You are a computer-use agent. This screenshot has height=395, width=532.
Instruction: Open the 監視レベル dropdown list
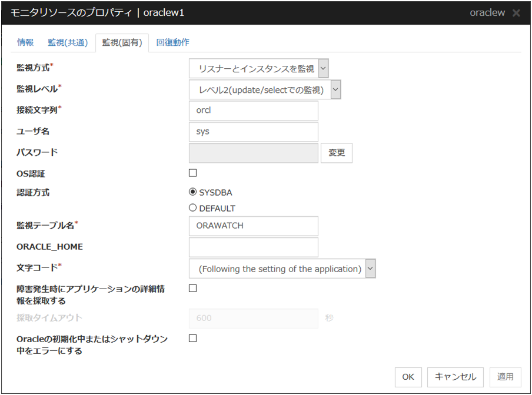pos(265,89)
